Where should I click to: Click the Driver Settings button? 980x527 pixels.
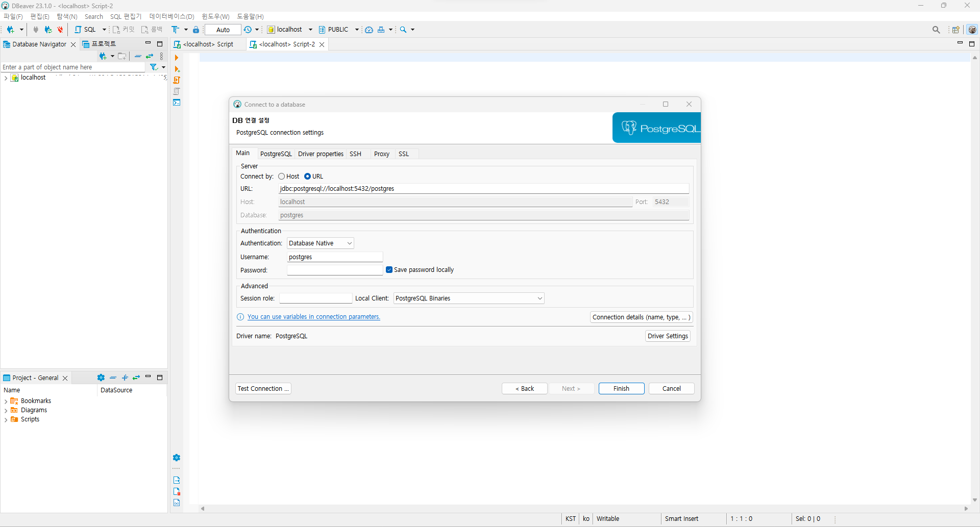click(668, 336)
